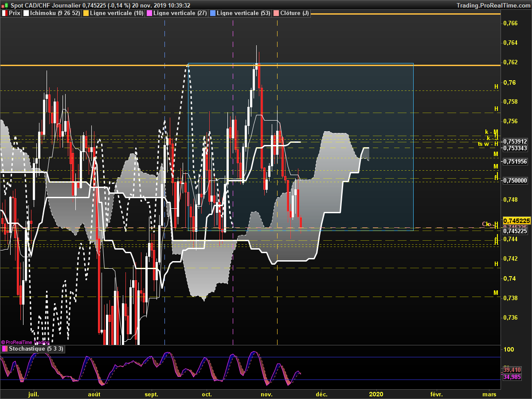Open the Prix indicator label
Screen dimensions: 532x399
15,13
